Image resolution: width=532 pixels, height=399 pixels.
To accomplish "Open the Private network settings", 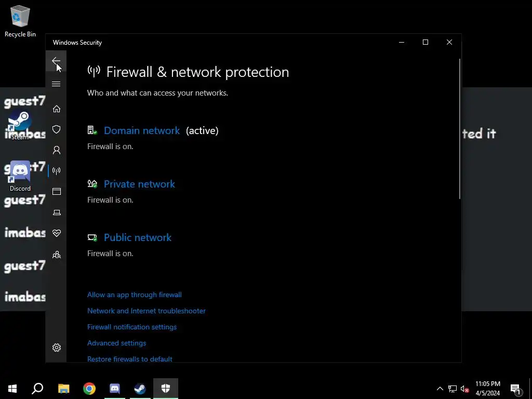I will pos(139,184).
